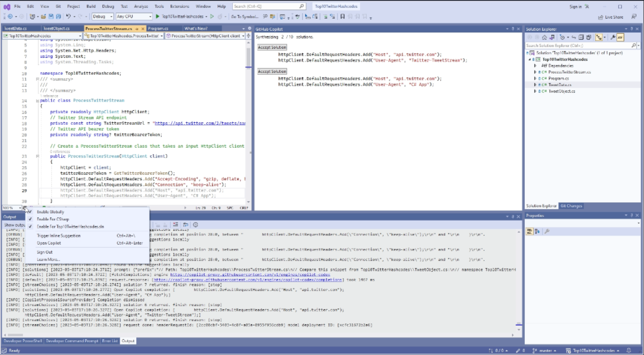This screenshot has width=644, height=355.
Task: Expand Dependencies node
Action: (535, 66)
